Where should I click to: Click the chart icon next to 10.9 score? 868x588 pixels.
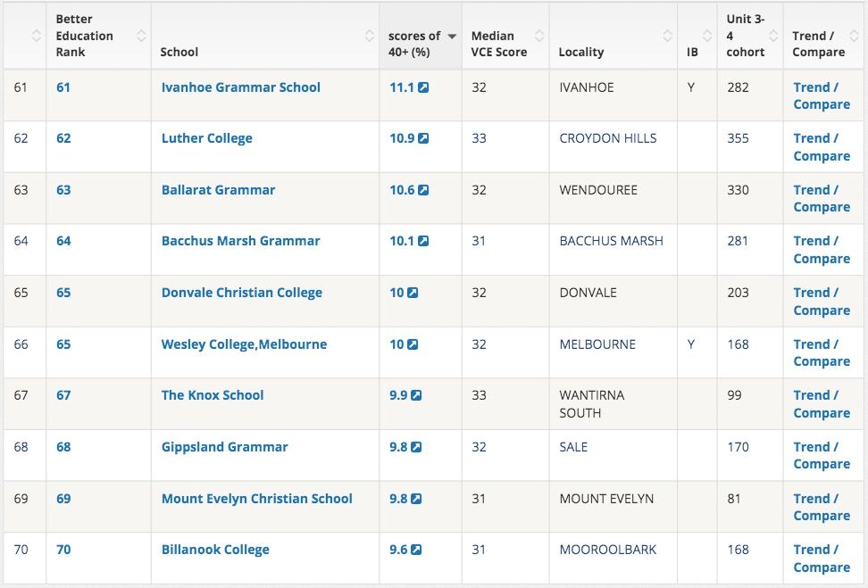tap(423, 139)
